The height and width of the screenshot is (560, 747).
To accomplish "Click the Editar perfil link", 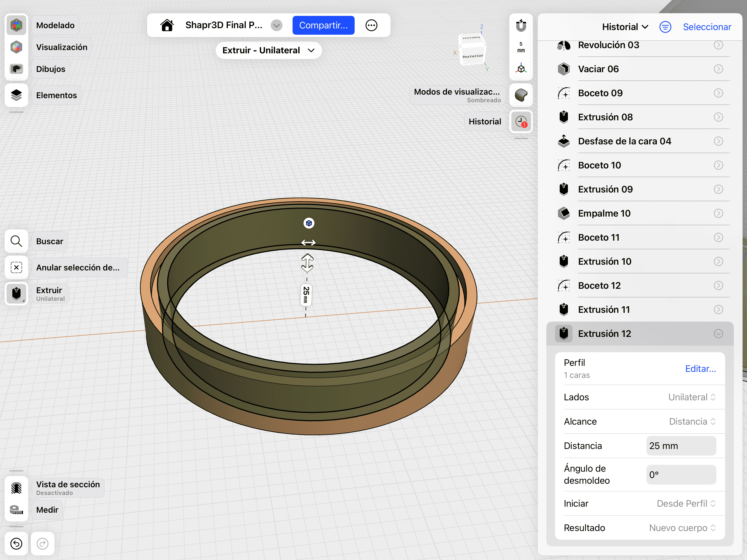I will tap(700, 369).
